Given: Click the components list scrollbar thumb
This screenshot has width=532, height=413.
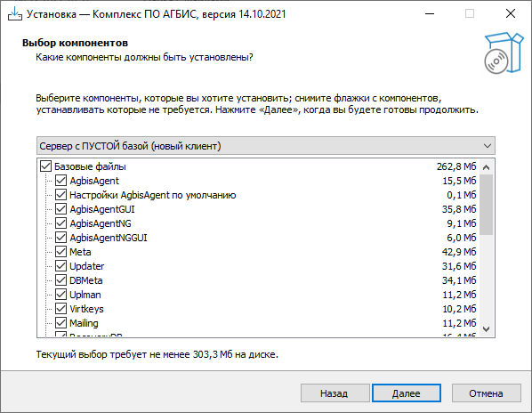Looking at the screenshot, I should (x=487, y=205).
